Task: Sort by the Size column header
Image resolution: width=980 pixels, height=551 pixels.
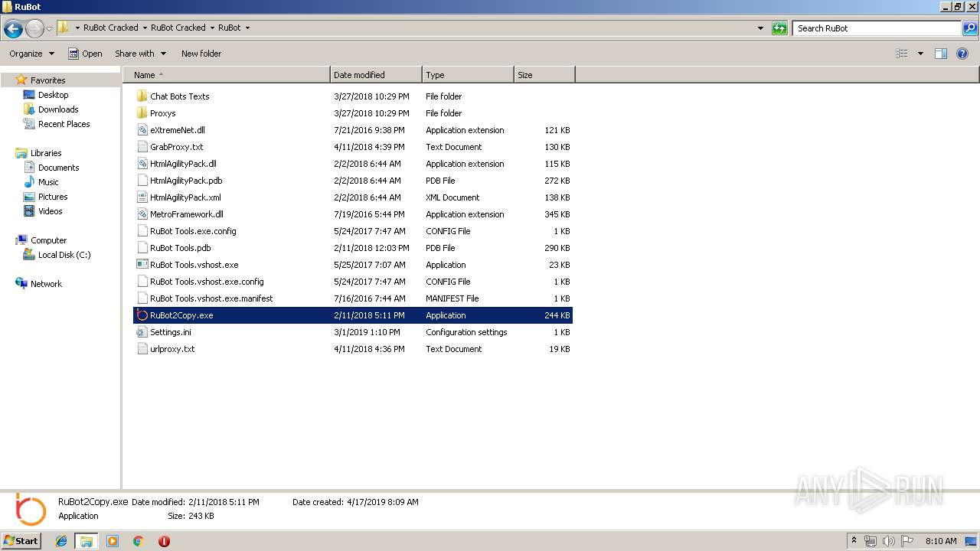Action: (544, 75)
